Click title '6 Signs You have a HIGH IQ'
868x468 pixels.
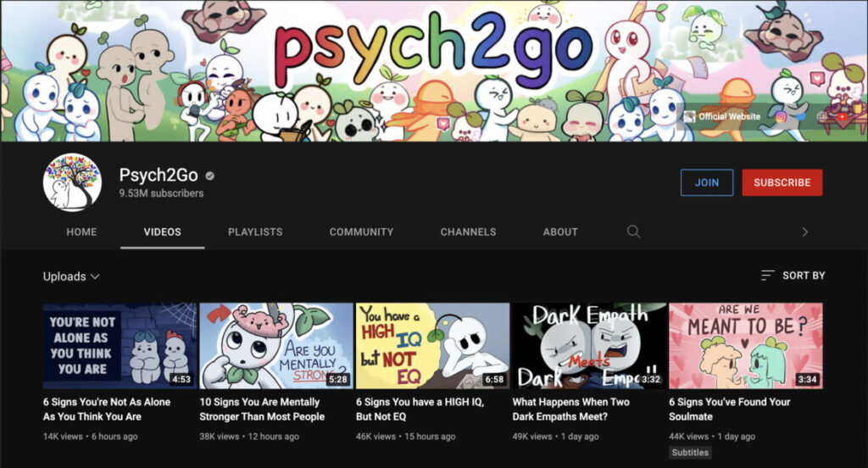pyautogui.click(x=420, y=409)
